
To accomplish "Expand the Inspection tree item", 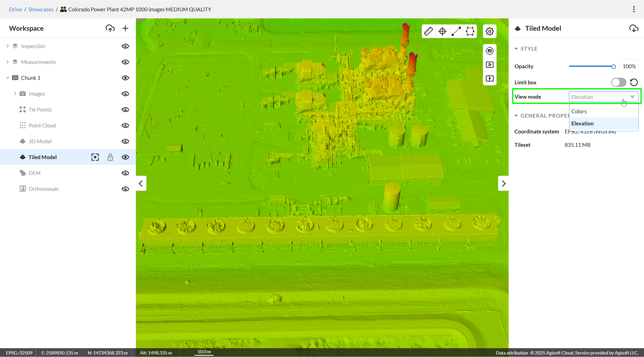I will pyautogui.click(x=8, y=46).
